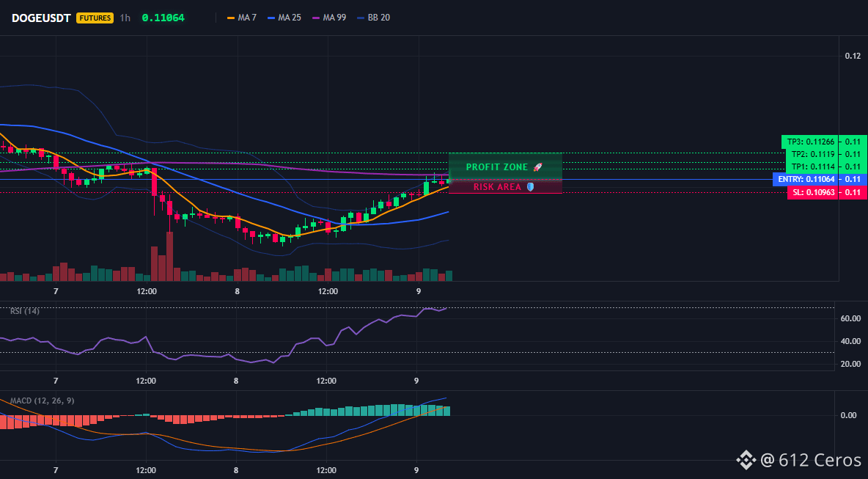This screenshot has width=868, height=479.
Task: Click the PROFIT ZONE green box
Action: (x=505, y=166)
